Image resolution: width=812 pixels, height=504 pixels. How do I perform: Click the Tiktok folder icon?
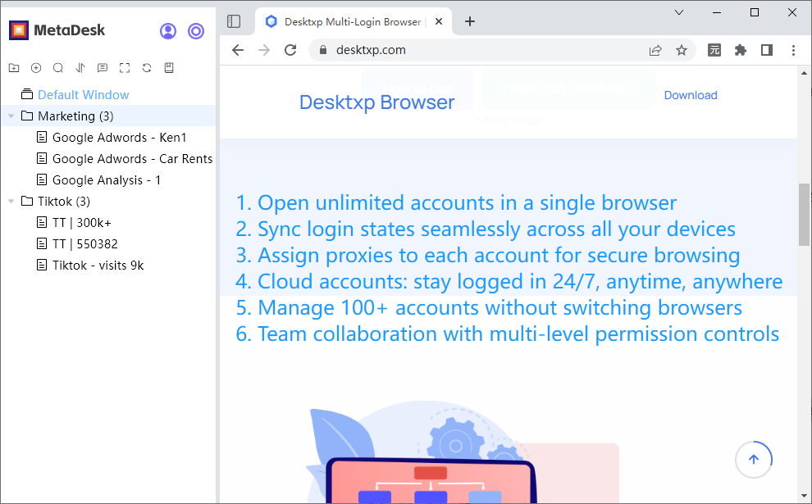tap(27, 202)
